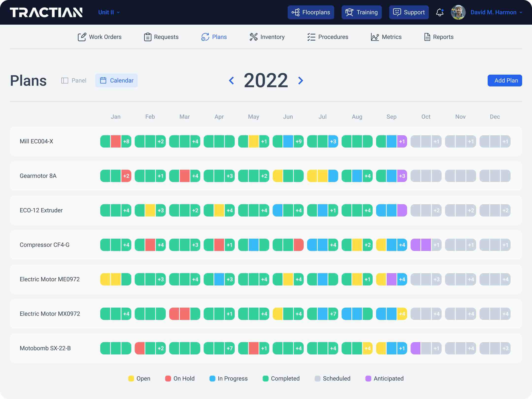Switch to Panel view
This screenshot has width=532, height=399.
click(74, 81)
